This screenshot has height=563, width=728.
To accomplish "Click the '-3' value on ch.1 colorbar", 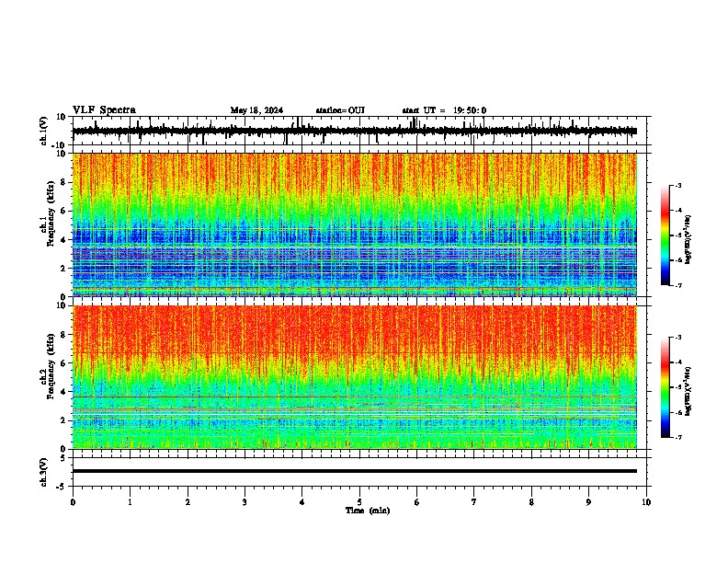I will point(678,185).
